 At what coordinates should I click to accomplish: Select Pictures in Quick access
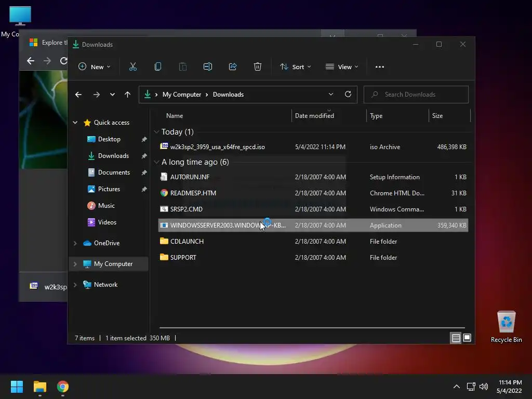pyautogui.click(x=109, y=189)
